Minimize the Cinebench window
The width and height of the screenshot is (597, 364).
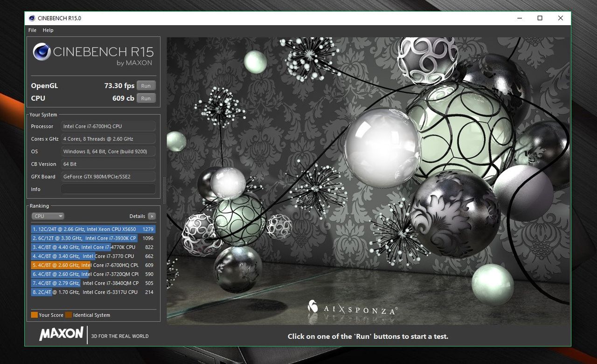click(519, 18)
